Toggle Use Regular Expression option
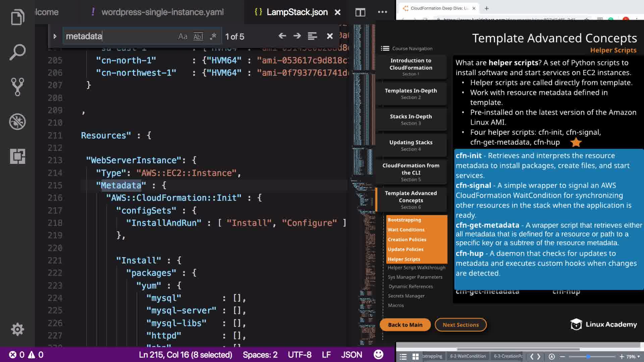 tap(213, 36)
